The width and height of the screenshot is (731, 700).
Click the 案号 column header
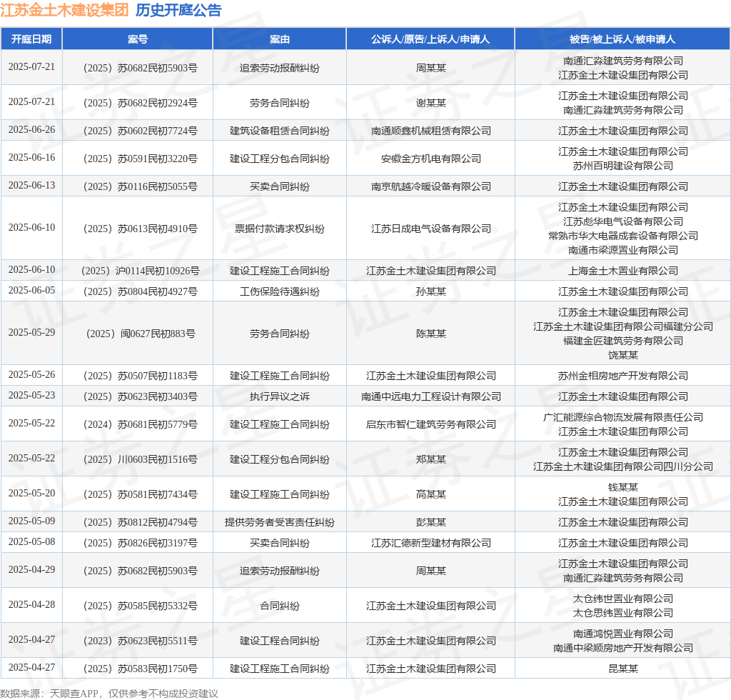click(138, 39)
